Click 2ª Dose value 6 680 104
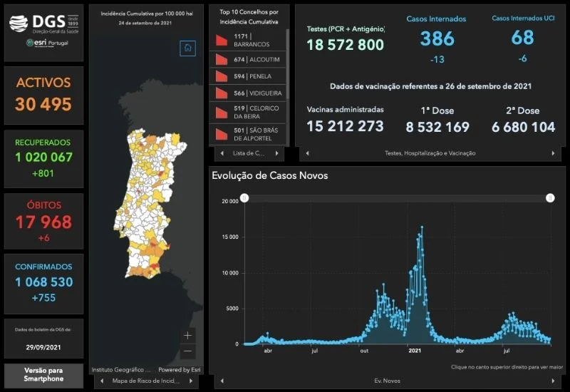Image resolution: width=570 pixels, height=392 pixels. click(x=523, y=127)
